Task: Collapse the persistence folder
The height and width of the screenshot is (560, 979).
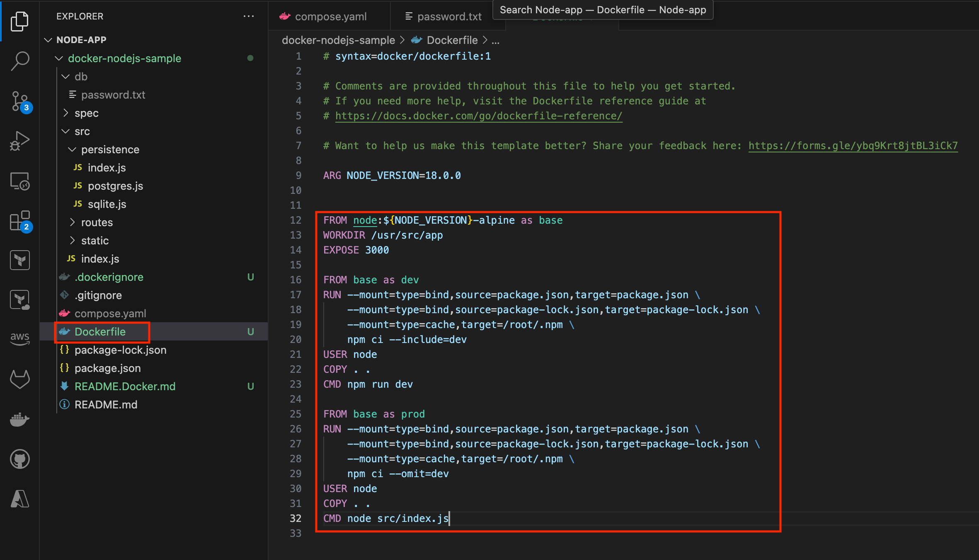Action: coord(72,150)
